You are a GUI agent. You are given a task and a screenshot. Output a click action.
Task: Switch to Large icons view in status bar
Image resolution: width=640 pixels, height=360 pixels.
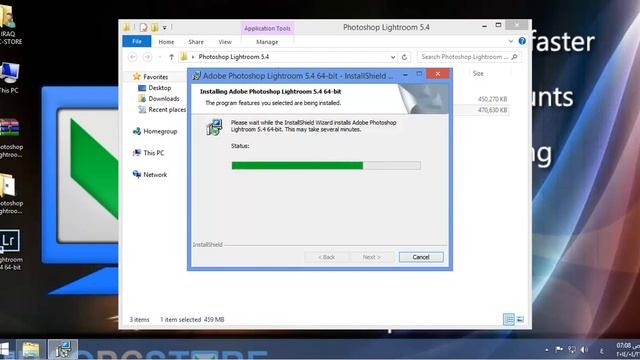(x=520, y=319)
